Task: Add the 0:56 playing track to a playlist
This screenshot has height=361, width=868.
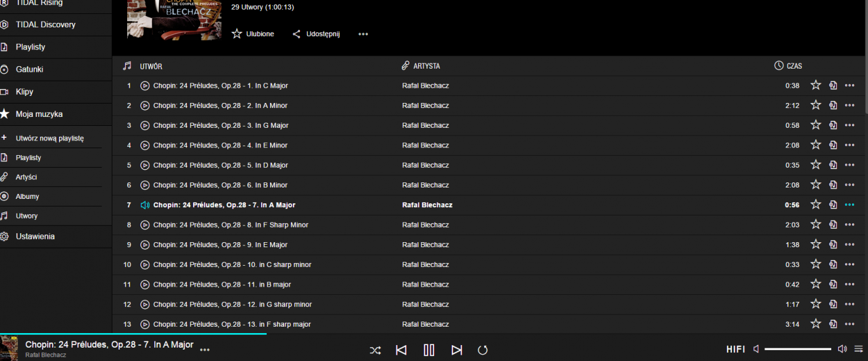Action: [x=833, y=205]
